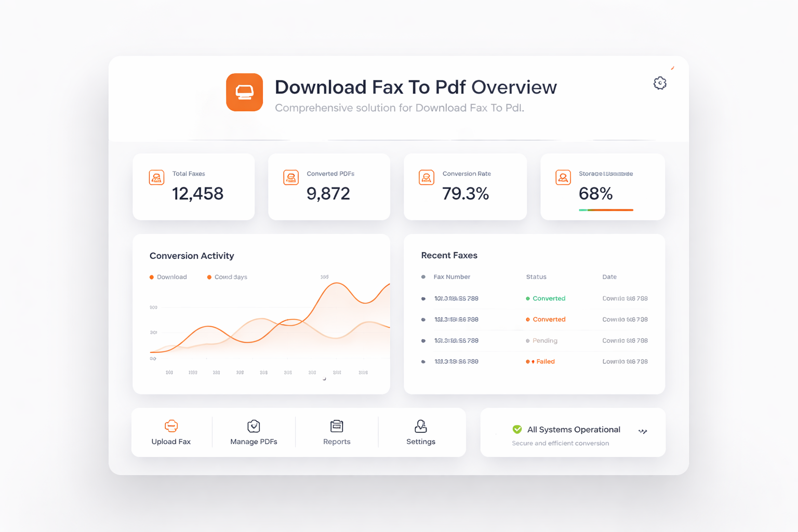Image resolution: width=798 pixels, height=532 pixels.
Task: Click the Converted PDFs card icon
Action: 291,178
